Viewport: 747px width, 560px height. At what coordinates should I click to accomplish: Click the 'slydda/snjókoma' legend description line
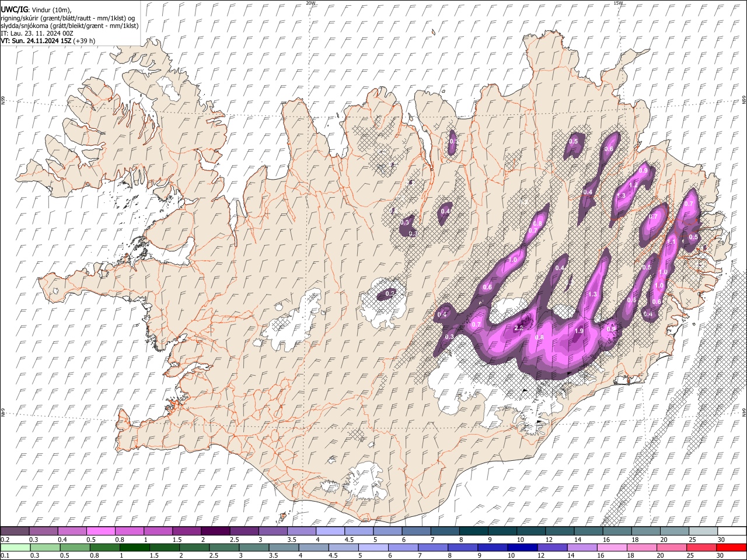click(x=69, y=26)
